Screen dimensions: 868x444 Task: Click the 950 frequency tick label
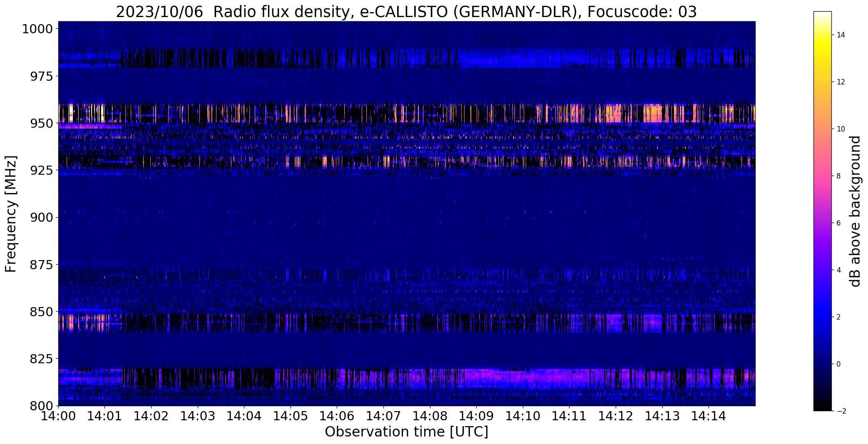42,123
